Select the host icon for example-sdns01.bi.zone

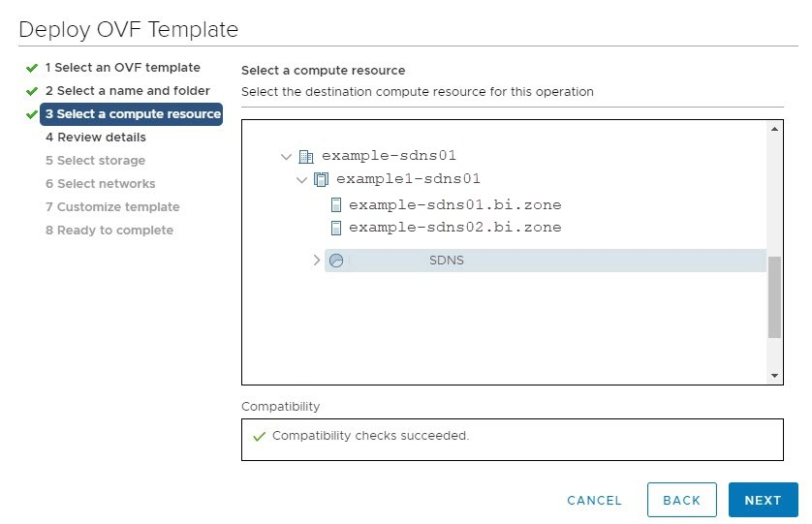(x=336, y=205)
